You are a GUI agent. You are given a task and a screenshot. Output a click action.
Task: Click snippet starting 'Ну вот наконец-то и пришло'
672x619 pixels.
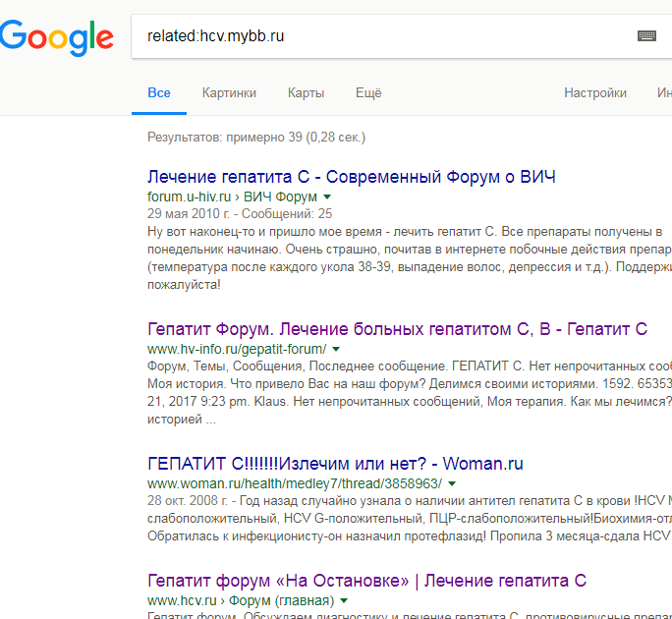click(410, 258)
